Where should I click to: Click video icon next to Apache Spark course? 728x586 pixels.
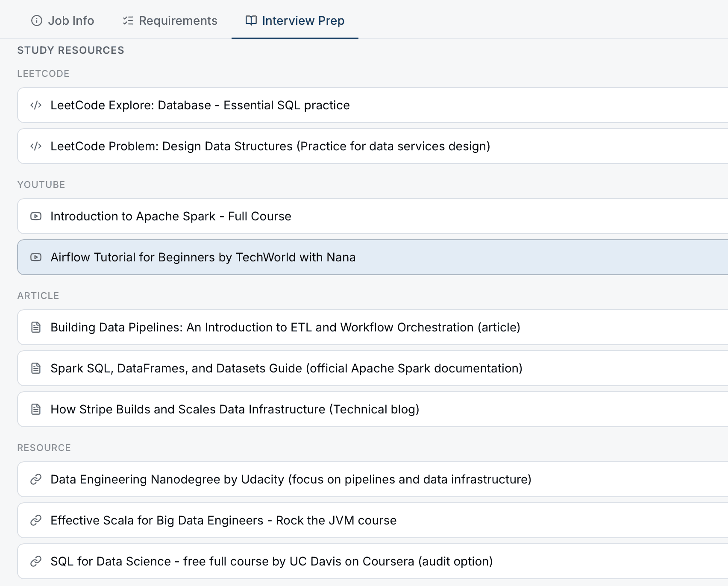point(36,216)
